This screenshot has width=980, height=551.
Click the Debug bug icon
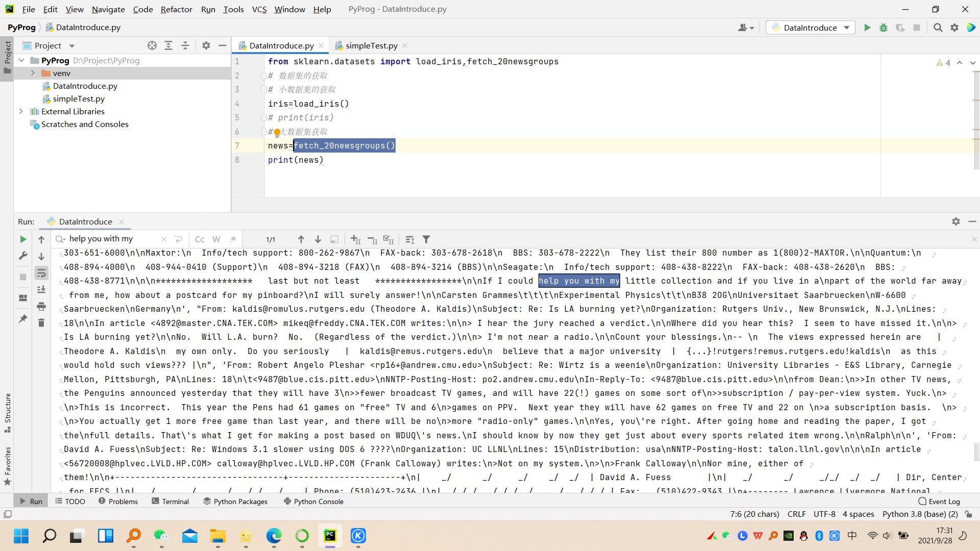tap(884, 28)
